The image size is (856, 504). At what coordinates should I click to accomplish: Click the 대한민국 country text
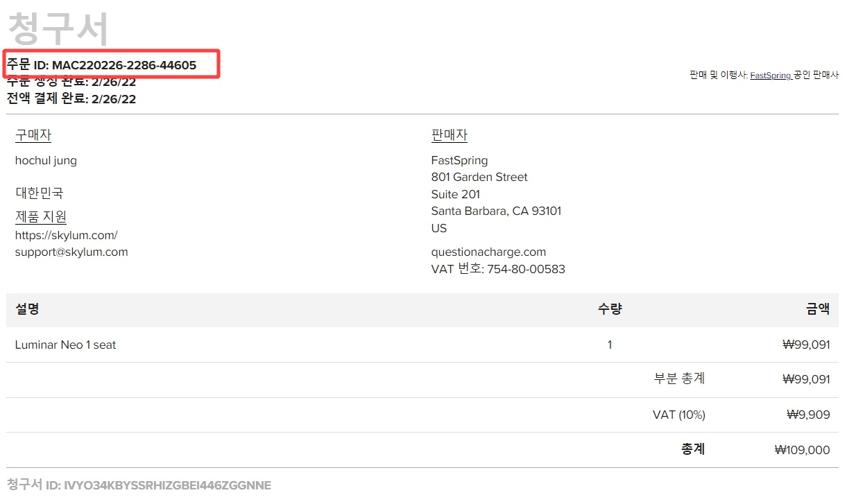click(39, 193)
